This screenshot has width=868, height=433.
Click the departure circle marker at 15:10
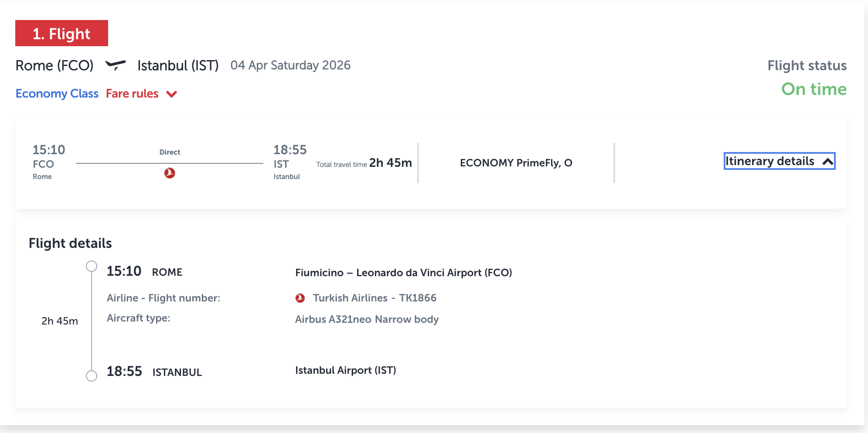(x=92, y=266)
